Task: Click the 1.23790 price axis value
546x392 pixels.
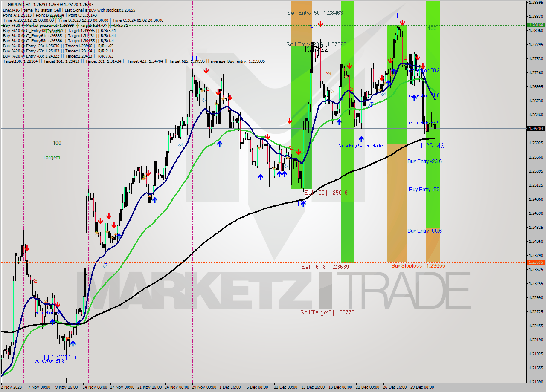Action: (536, 255)
